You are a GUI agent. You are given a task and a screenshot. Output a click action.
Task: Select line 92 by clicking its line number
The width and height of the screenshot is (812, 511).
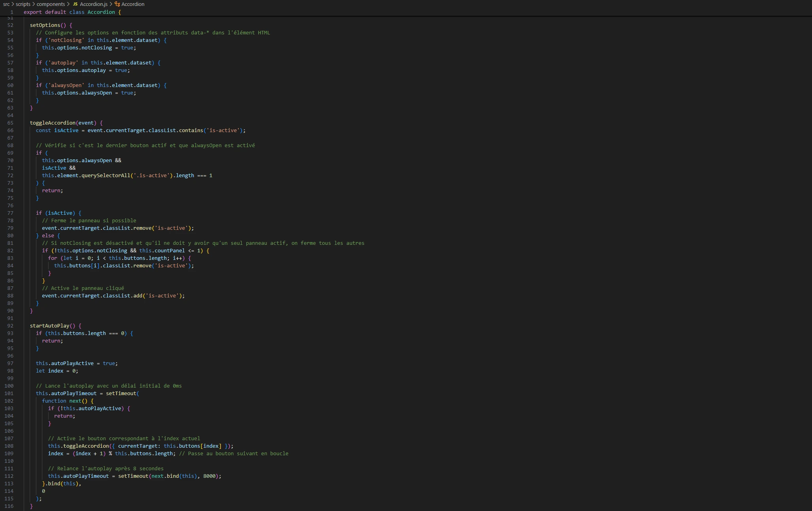(10, 326)
